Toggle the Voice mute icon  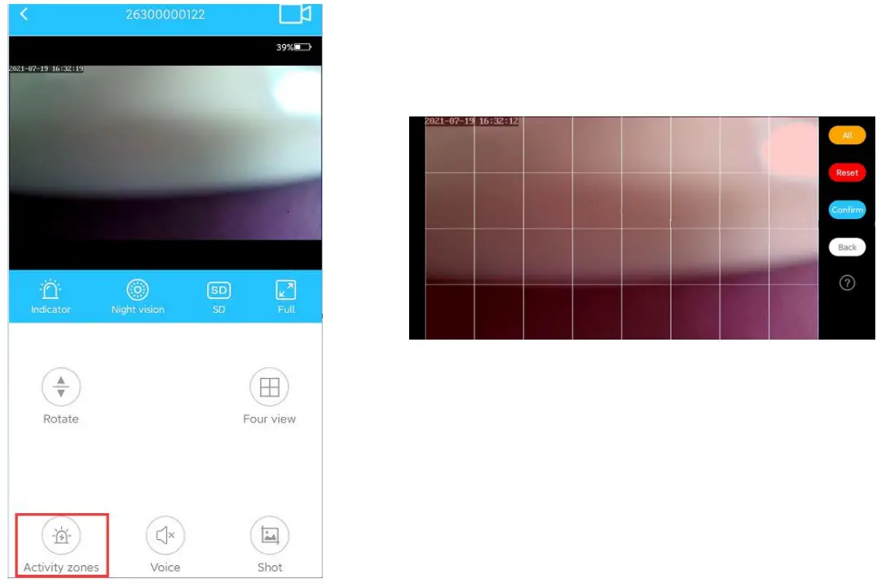point(165,535)
